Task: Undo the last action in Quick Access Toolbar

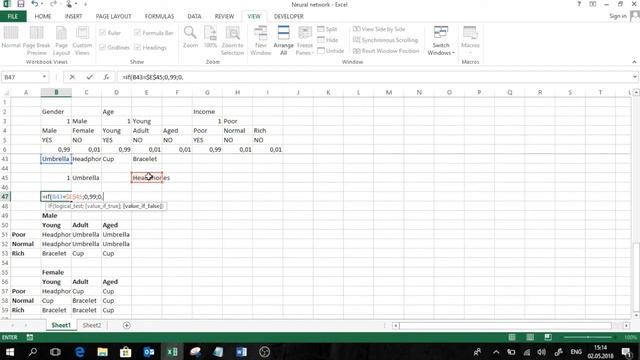Action: (x=35, y=4)
